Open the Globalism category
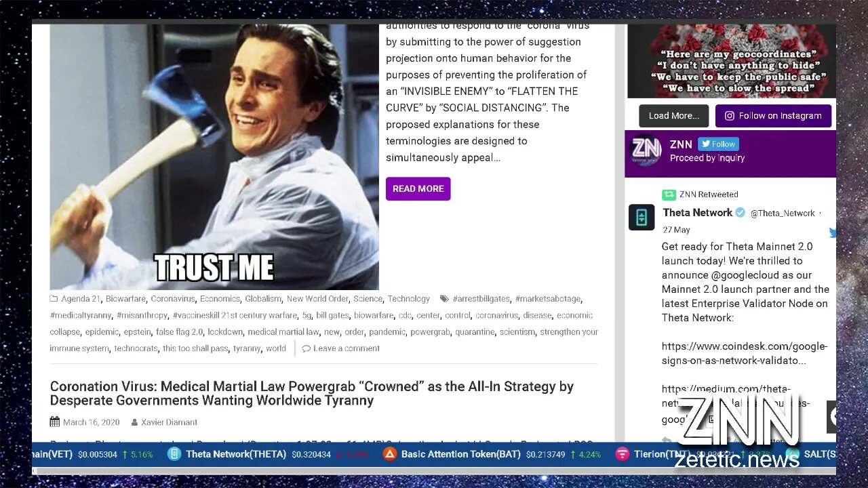Screen dimensions: 868x488 263,299
